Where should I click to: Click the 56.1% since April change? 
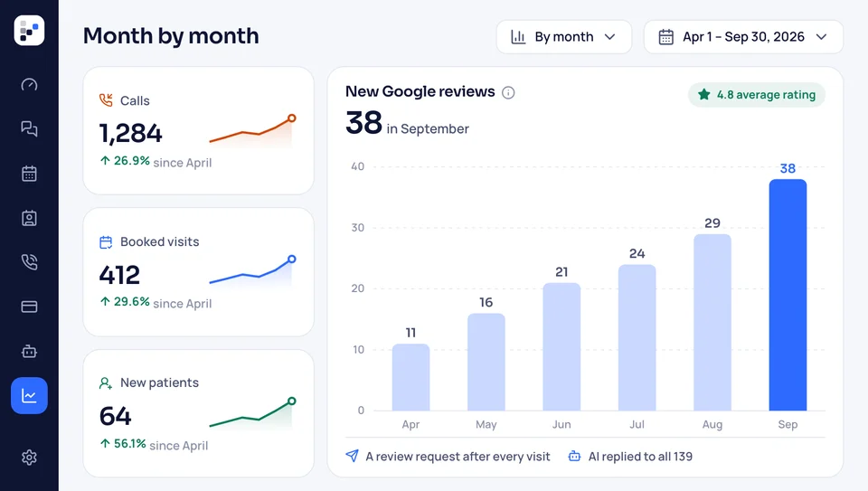point(154,445)
